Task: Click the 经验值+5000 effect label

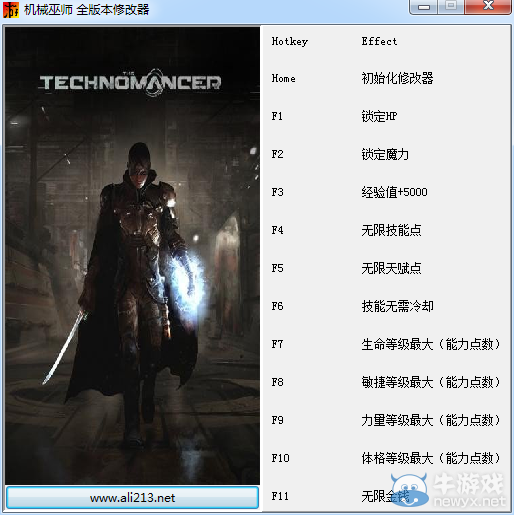Action: [394, 192]
